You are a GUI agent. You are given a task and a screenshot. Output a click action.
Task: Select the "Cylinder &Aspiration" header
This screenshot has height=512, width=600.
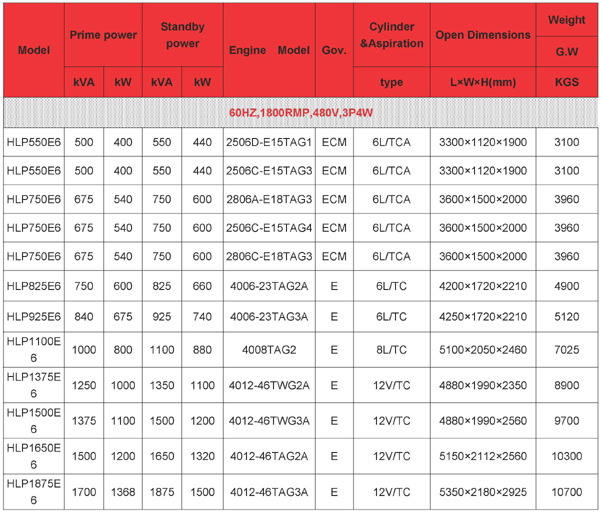click(x=391, y=35)
